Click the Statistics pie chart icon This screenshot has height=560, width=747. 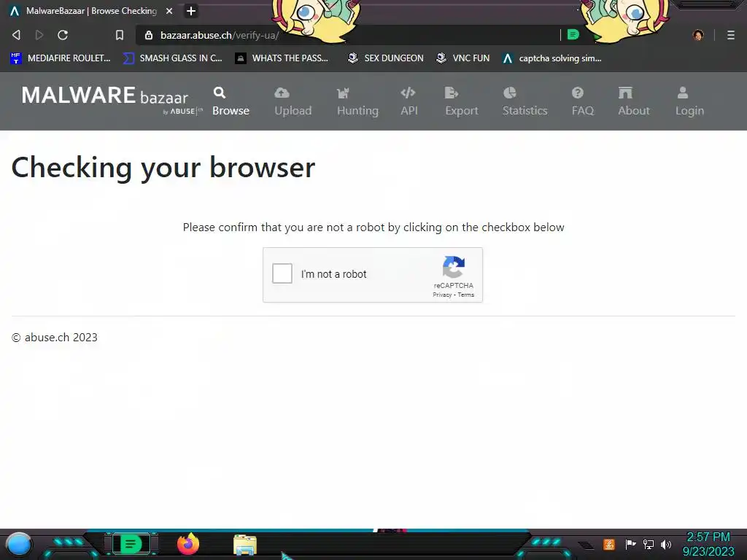[x=510, y=93]
